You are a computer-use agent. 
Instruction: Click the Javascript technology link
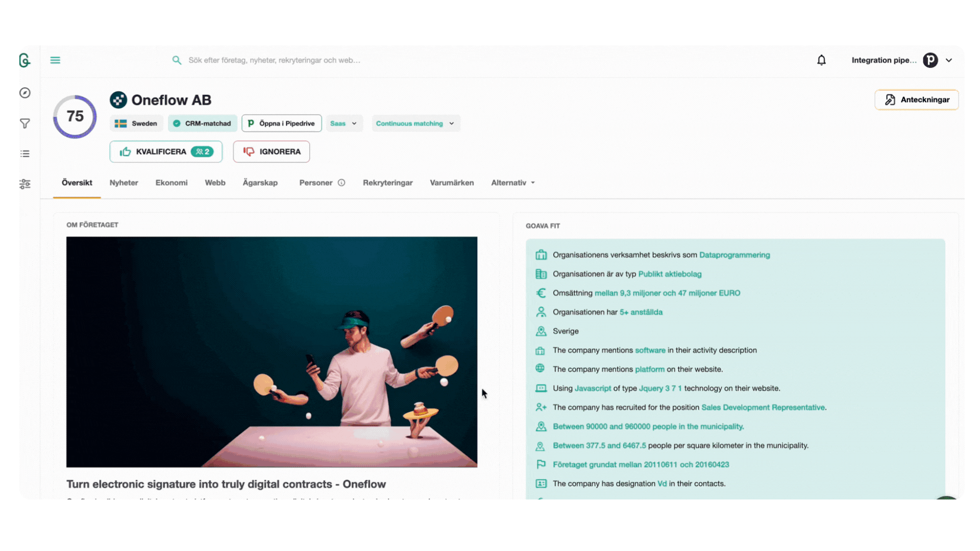593,388
